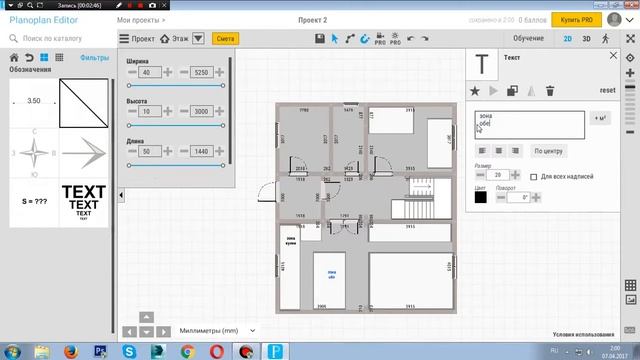Open the Обучение tutorial
Screen dimensions: 640x360
click(x=528, y=38)
